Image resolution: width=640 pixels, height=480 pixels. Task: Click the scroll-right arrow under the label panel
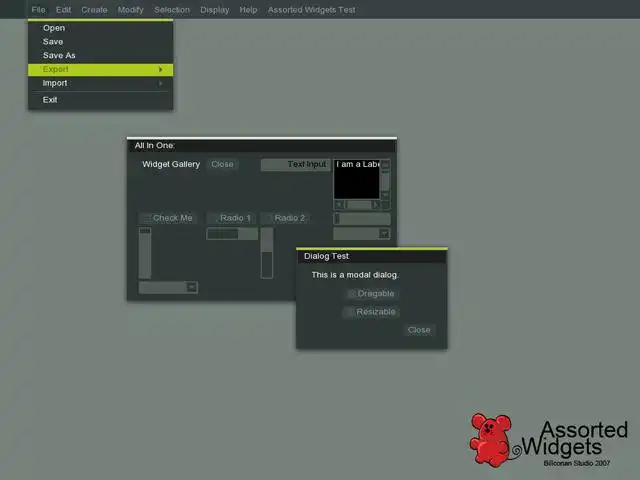click(x=375, y=205)
